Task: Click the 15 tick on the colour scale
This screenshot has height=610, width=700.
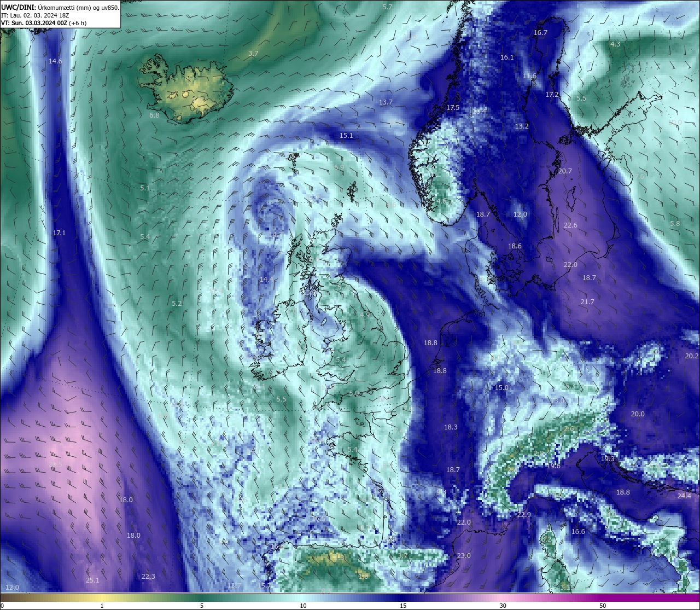Action: click(x=403, y=606)
